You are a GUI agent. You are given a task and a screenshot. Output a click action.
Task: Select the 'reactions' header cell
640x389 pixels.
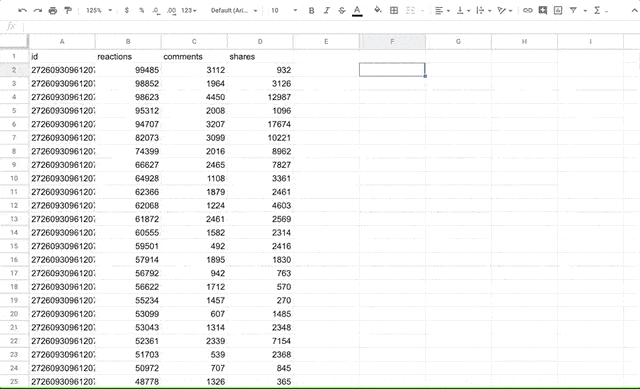click(128, 56)
